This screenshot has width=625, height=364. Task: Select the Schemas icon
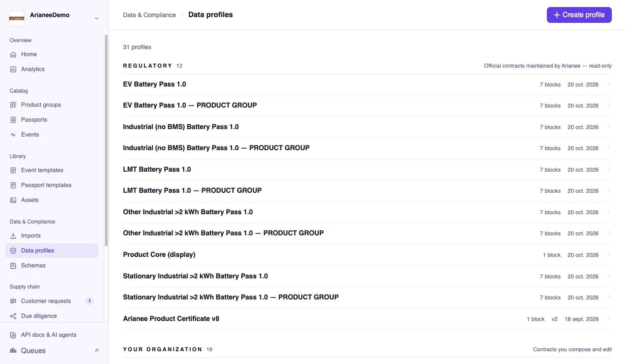click(x=13, y=266)
